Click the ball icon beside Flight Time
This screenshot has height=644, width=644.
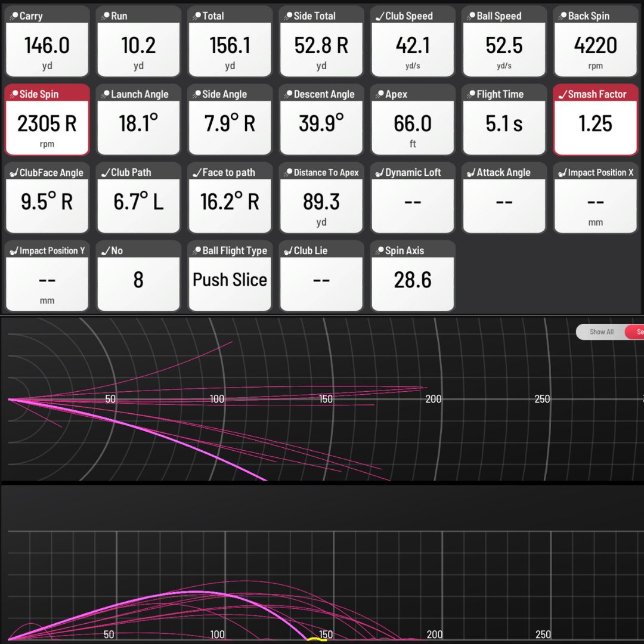(471, 94)
